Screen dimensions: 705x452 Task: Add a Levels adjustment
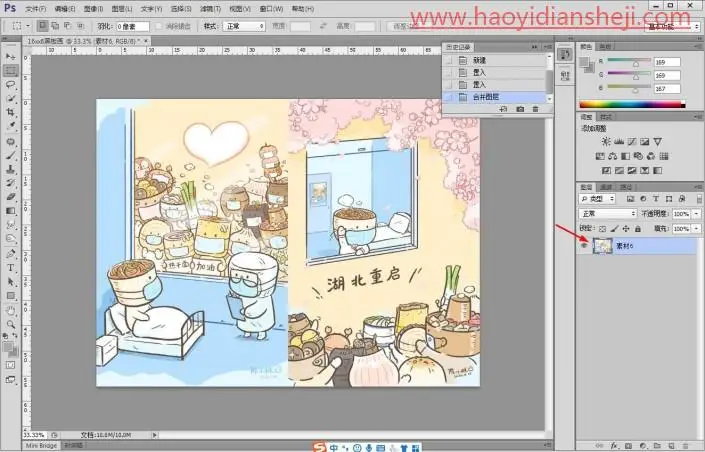click(x=619, y=142)
